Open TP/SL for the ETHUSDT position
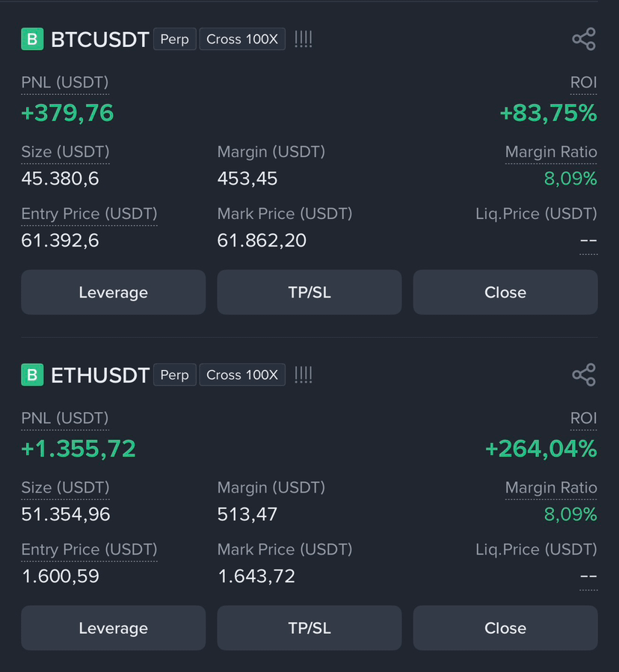The width and height of the screenshot is (619, 672). pyautogui.click(x=309, y=628)
